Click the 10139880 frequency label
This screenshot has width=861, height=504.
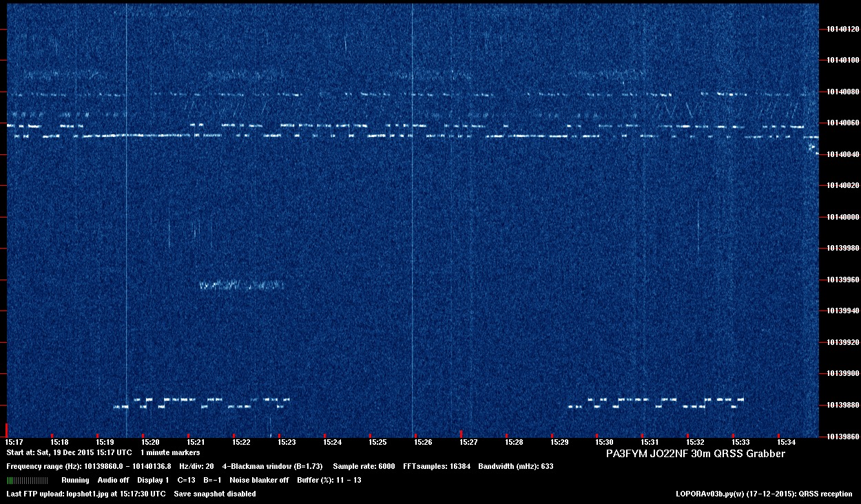(842, 405)
